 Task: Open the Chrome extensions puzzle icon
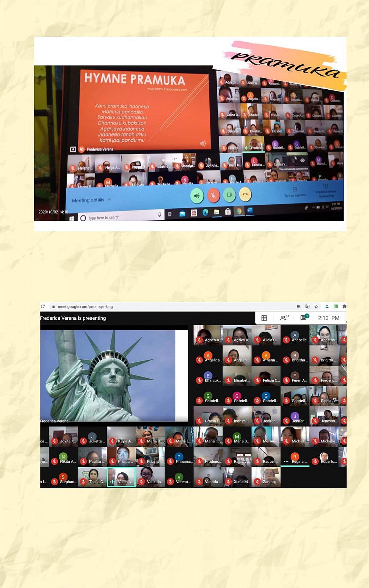tap(344, 306)
